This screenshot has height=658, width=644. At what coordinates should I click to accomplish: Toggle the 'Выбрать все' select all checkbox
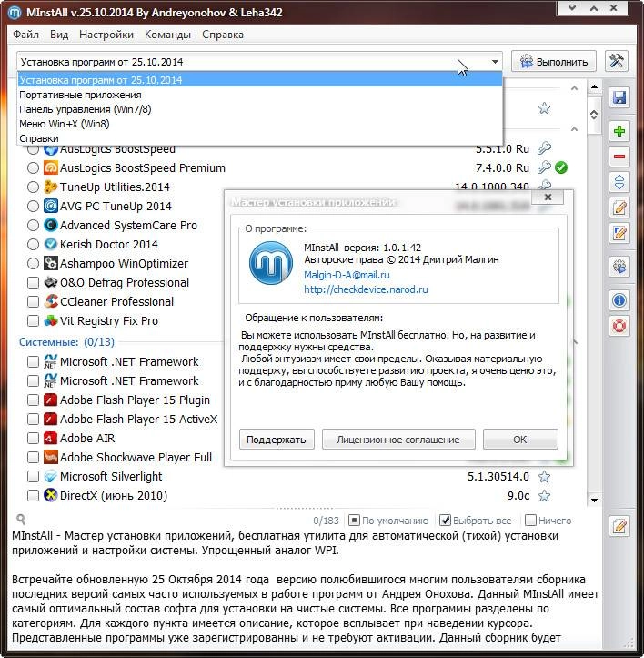coord(445,521)
